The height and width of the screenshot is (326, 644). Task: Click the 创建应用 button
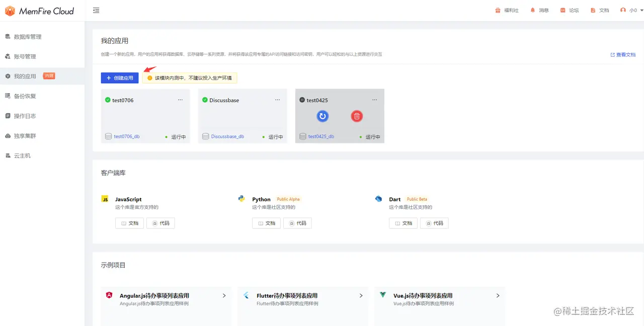click(120, 78)
